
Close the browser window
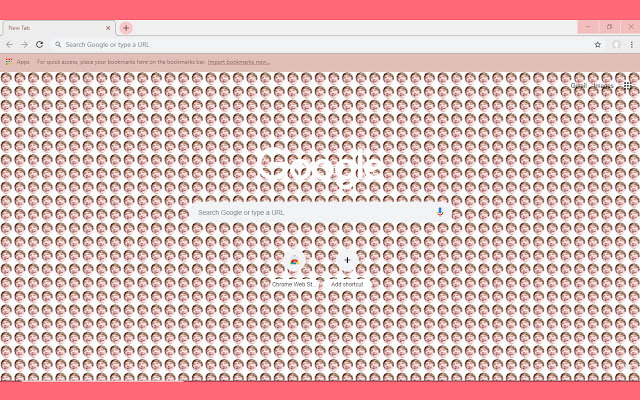pyautogui.click(x=631, y=27)
